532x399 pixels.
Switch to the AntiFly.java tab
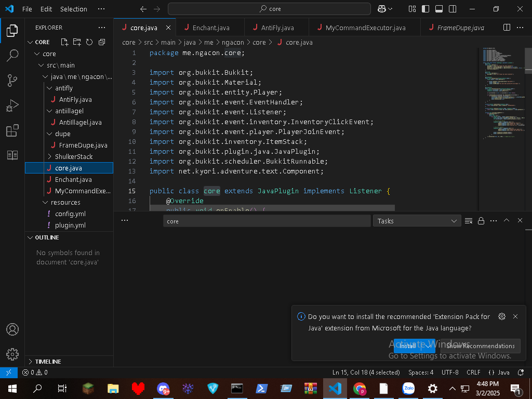(277, 28)
